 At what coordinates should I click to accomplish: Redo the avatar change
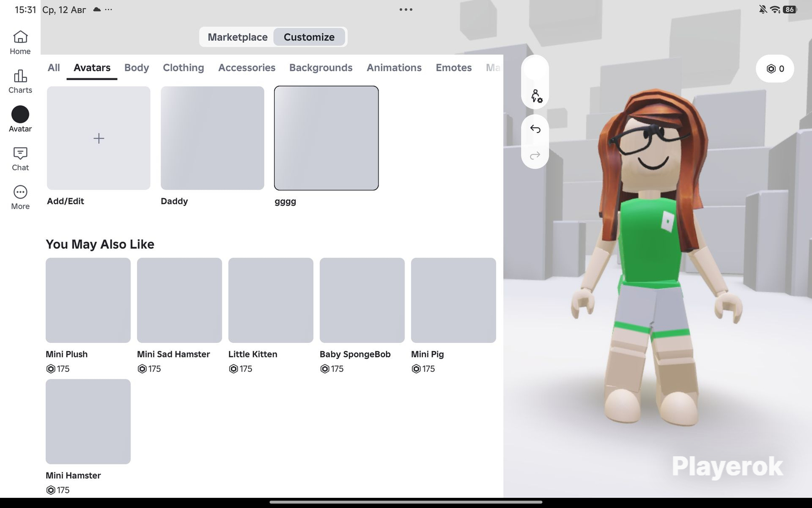pos(535,155)
